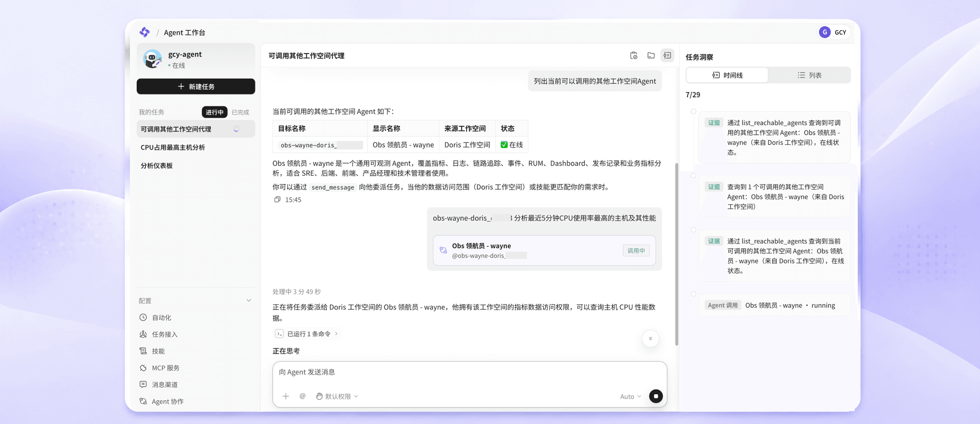Click the 在线 status table cell

512,145
